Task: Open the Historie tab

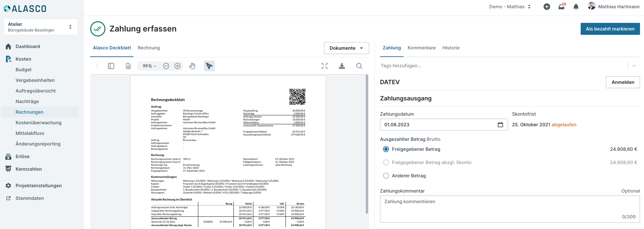Action: pos(451,48)
